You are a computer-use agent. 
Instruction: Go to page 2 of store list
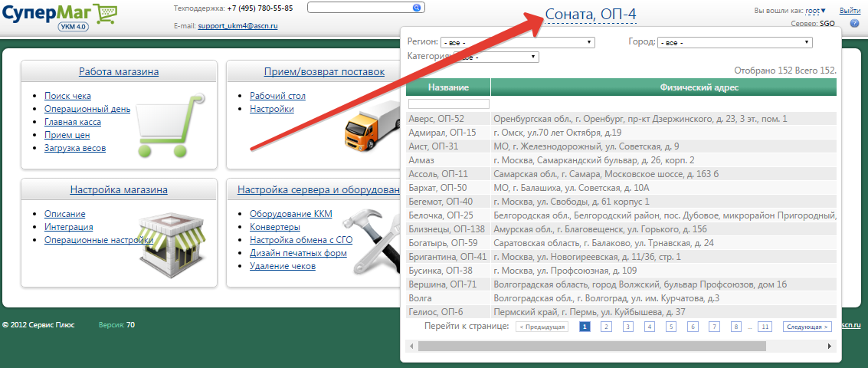coord(606,327)
